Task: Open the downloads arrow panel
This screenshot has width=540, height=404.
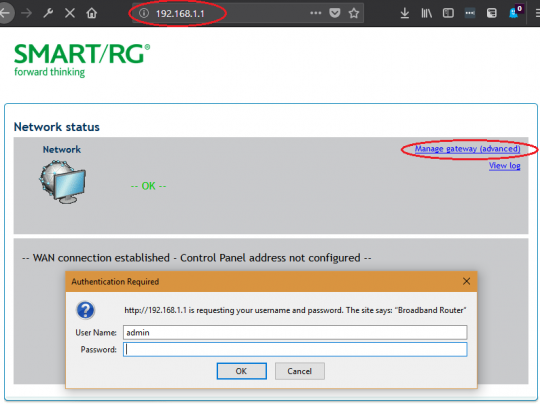Action: pos(405,13)
